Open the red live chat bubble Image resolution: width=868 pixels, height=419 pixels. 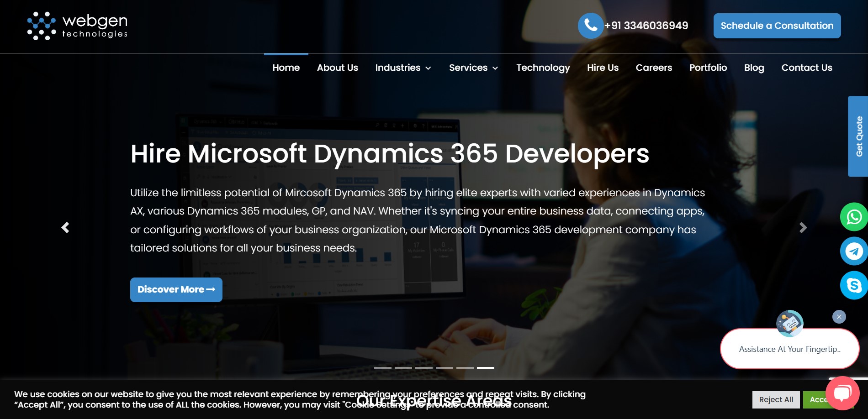coord(842,393)
